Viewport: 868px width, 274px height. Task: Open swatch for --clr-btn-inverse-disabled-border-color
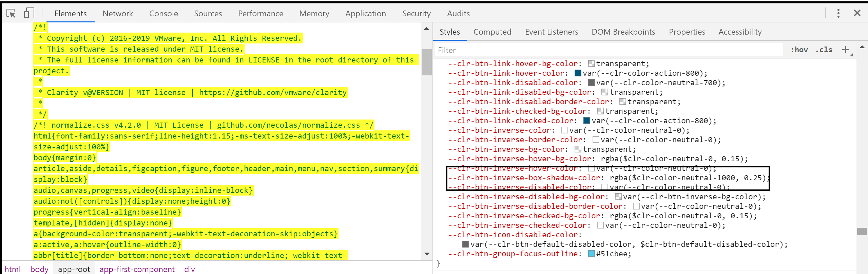(x=636, y=206)
